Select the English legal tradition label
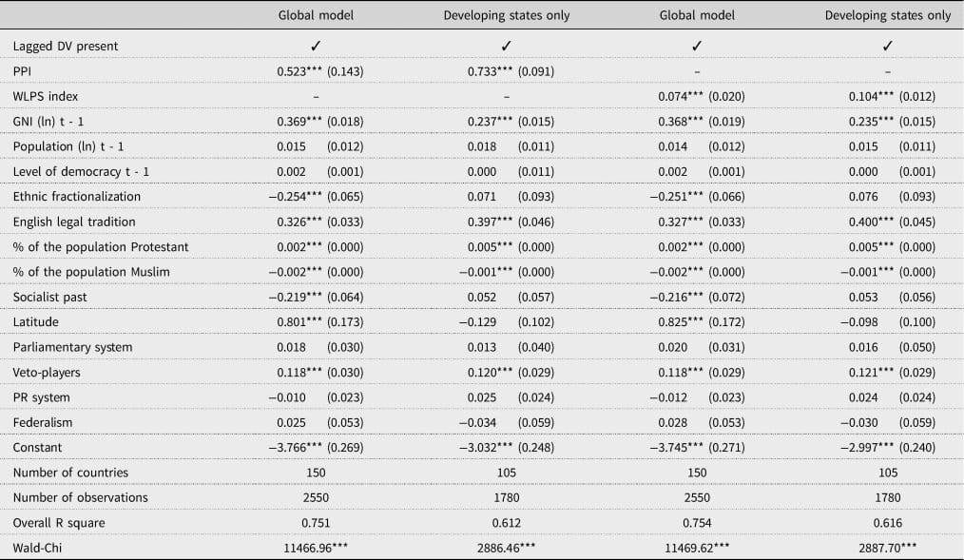Viewport: 964px width, 560px height. pos(74,222)
